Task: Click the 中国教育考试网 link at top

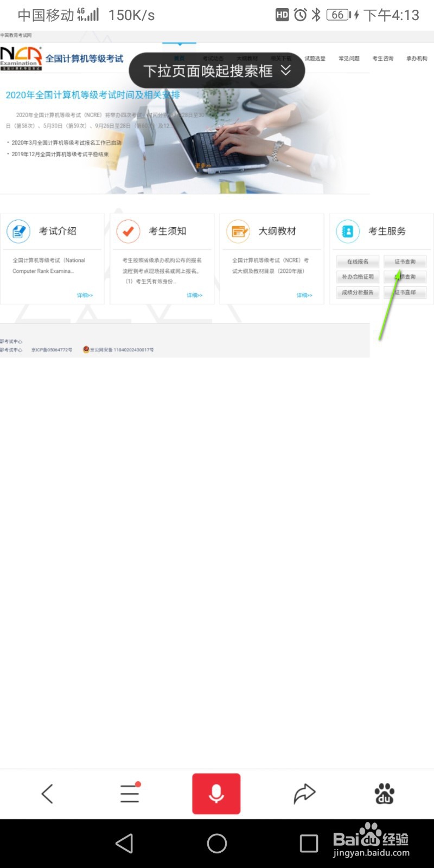Action: (16, 35)
